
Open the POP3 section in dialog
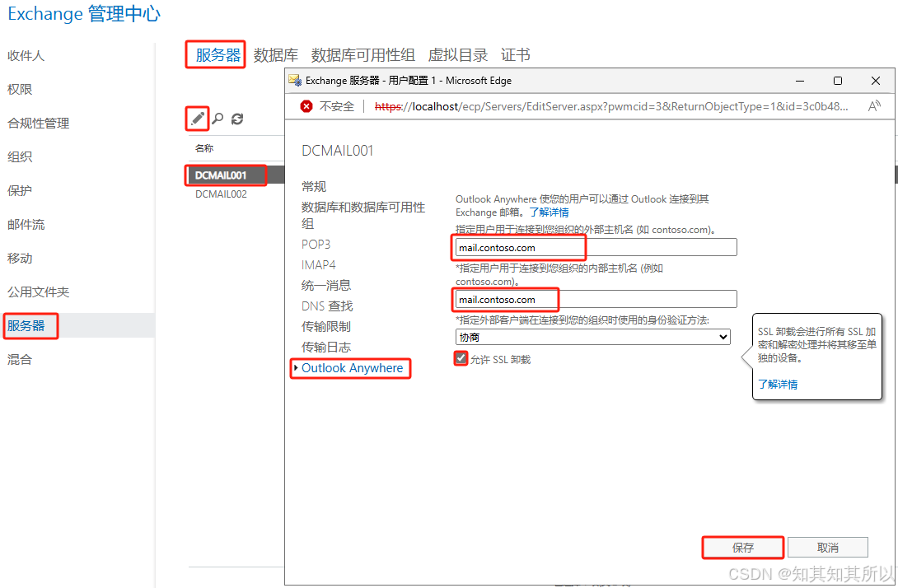316,245
